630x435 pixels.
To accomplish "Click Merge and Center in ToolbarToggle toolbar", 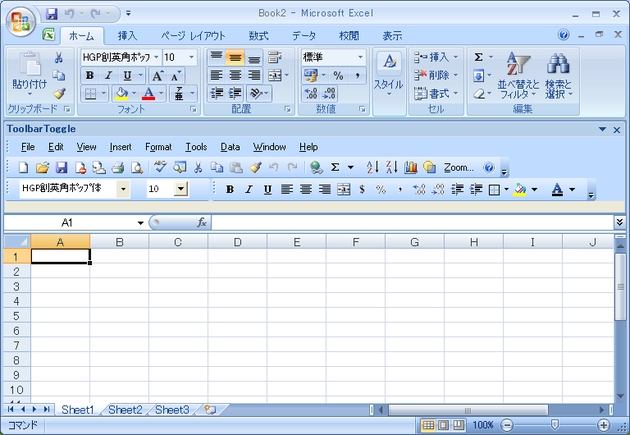I will point(344,189).
